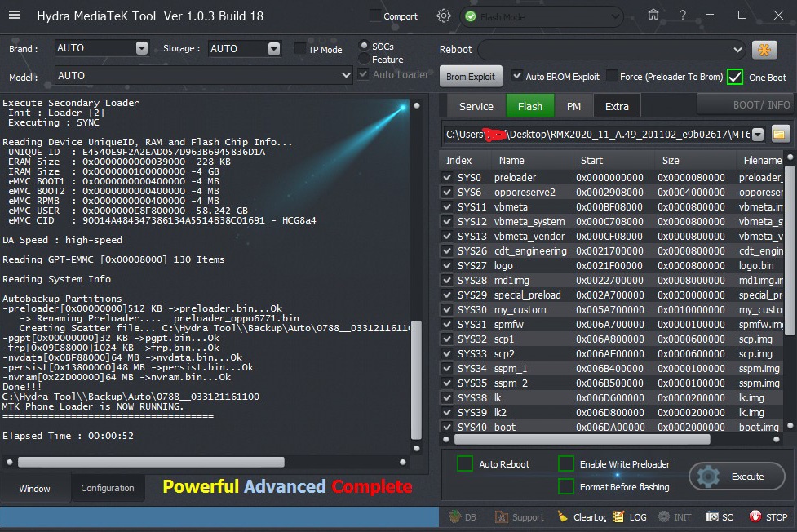Expand the Model dropdown
The height and width of the screenshot is (532, 797).
point(346,75)
